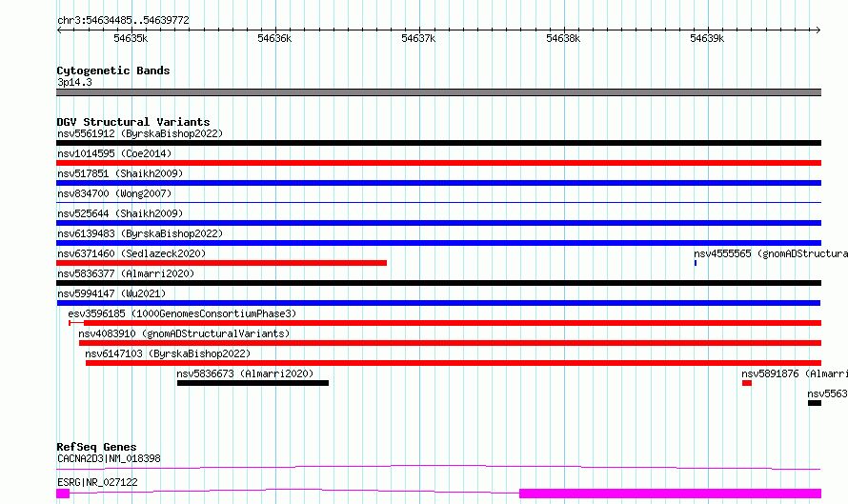Select the nsv4083910 gnomAD red bar
This screenshot has height=504, width=848.
[x=450, y=343]
